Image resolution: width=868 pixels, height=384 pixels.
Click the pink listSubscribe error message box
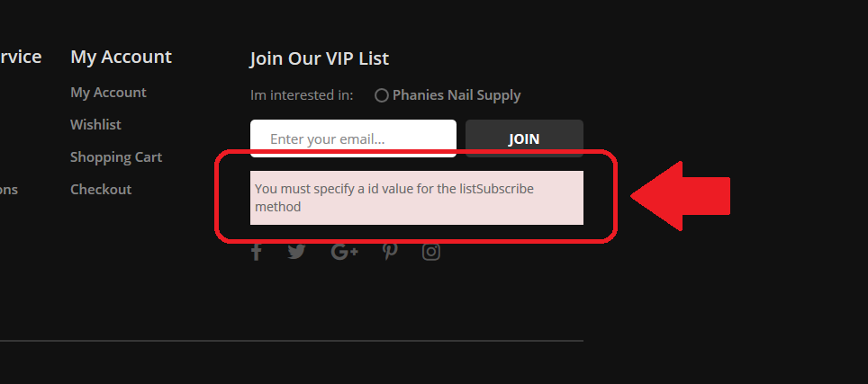pyautogui.click(x=417, y=198)
